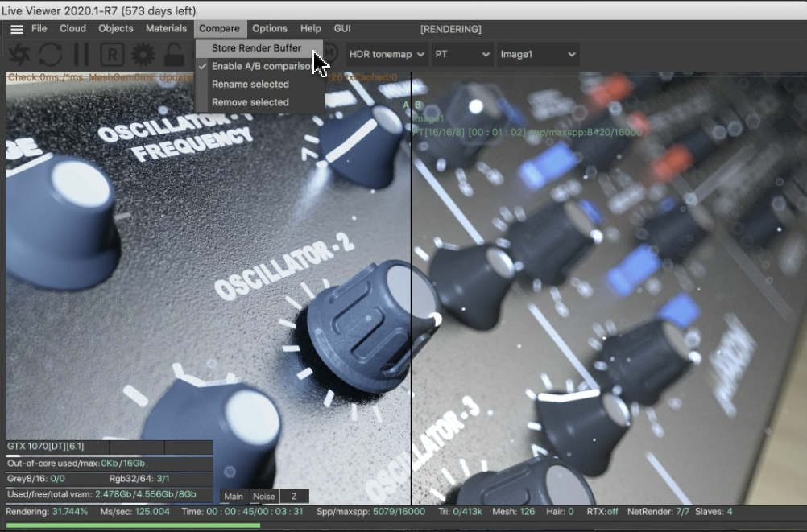
Task: Click the Ms/sec: 125.004 status
Action: point(134,512)
